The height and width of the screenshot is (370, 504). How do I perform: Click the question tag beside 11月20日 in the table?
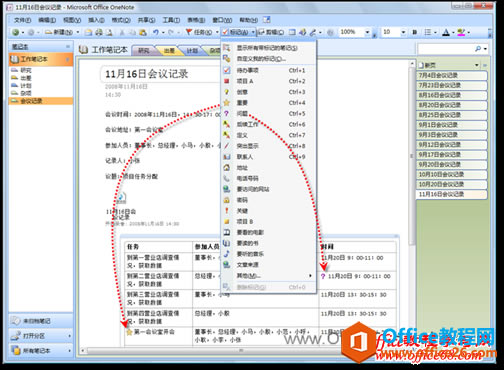[323, 276]
